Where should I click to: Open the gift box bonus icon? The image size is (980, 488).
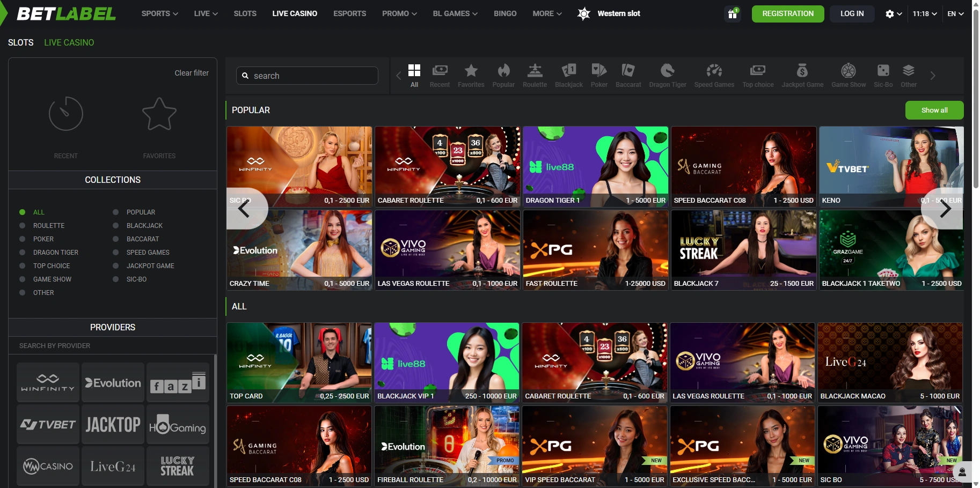pyautogui.click(x=732, y=14)
